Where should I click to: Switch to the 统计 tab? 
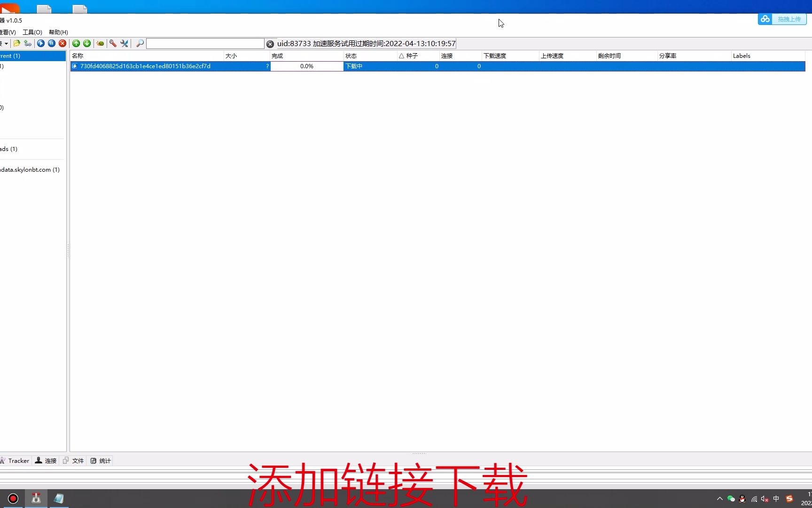[x=101, y=460]
